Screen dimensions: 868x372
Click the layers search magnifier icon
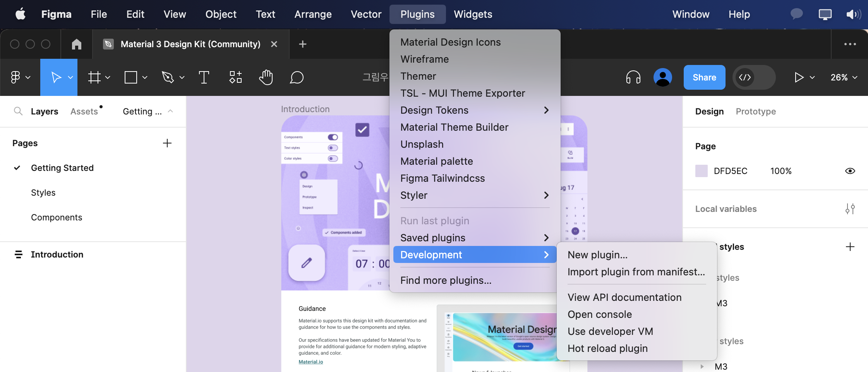coord(18,111)
